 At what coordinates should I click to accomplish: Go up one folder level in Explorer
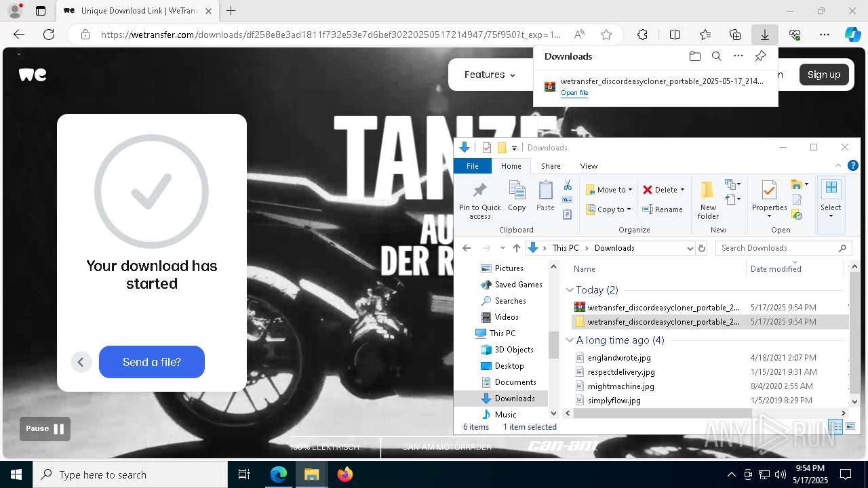[x=517, y=248]
